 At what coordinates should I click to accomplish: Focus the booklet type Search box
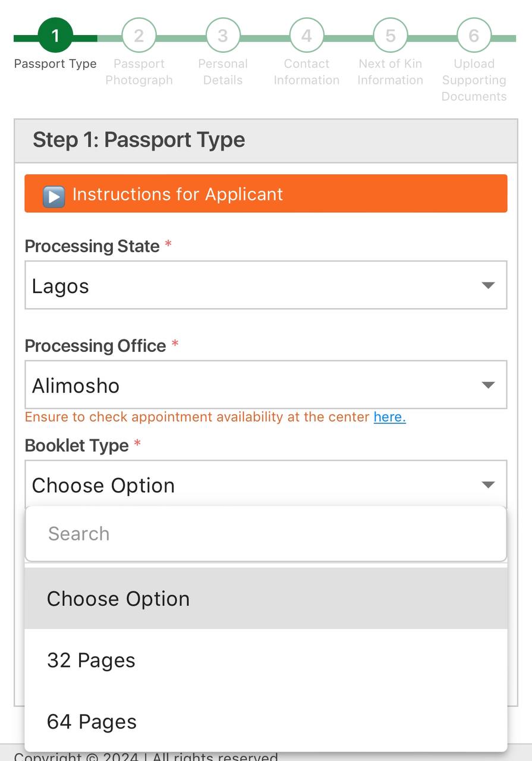[266, 534]
